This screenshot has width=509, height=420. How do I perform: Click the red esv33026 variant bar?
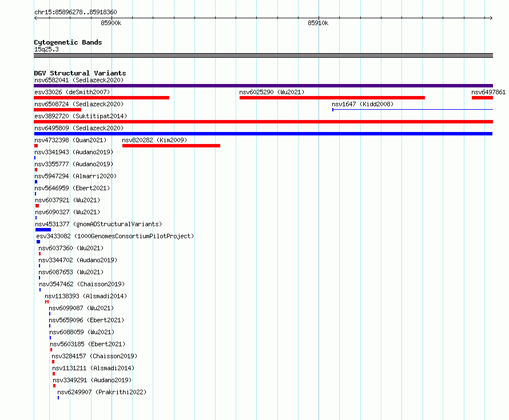tap(102, 98)
